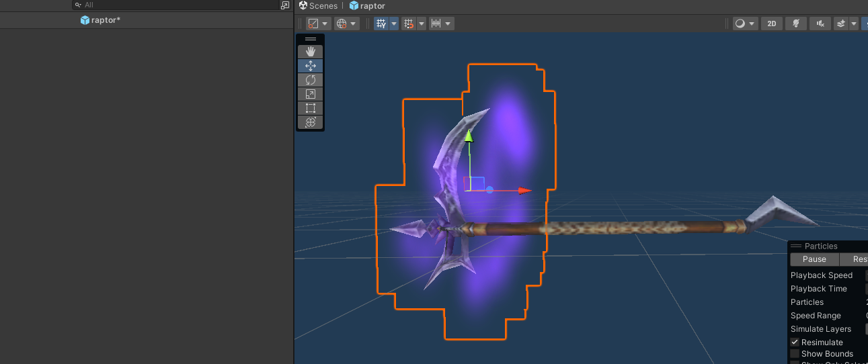
Task: Click the increment snapping ruler icon
Action: [x=436, y=24]
